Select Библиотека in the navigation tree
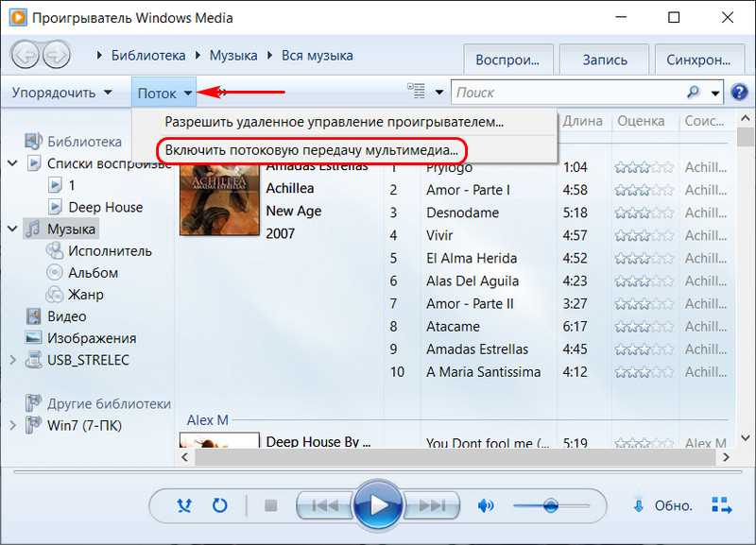 pyautogui.click(x=84, y=142)
